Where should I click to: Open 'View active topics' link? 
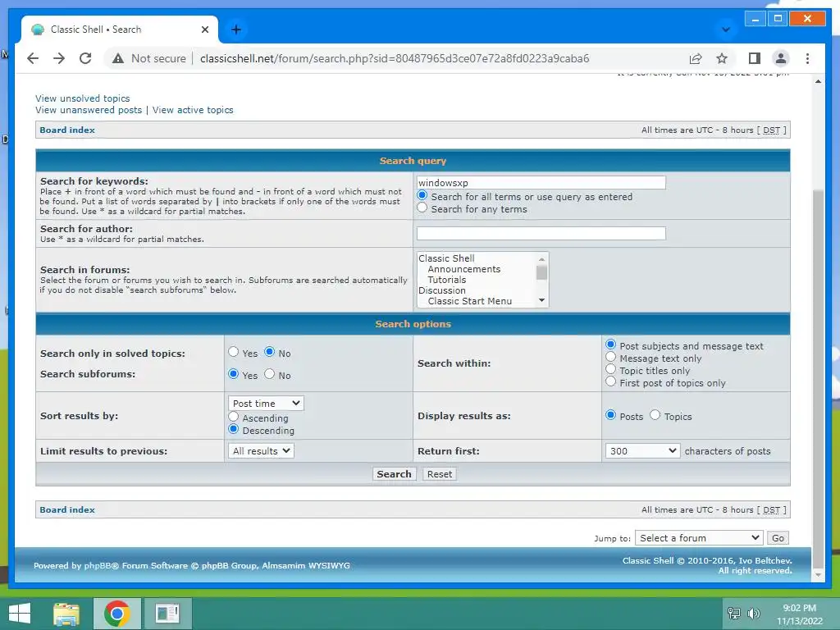[x=193, y=110]
